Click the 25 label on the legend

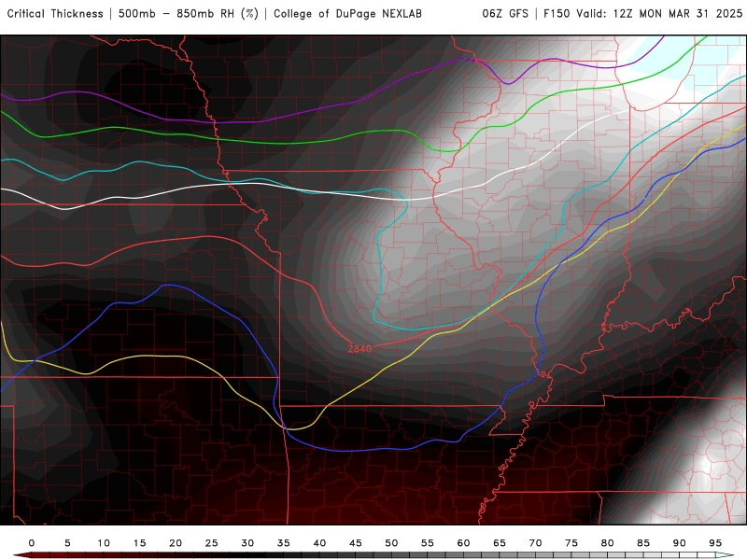pyautogui.click(x=212, y=543)
